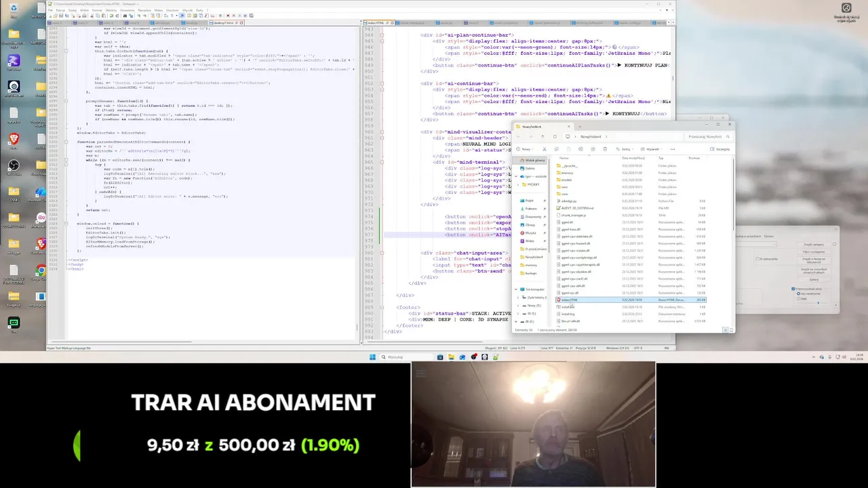Click the Delete trash icon in Explorer toolbar
This screenshot has width=868, height=488.
click(605, 149)
